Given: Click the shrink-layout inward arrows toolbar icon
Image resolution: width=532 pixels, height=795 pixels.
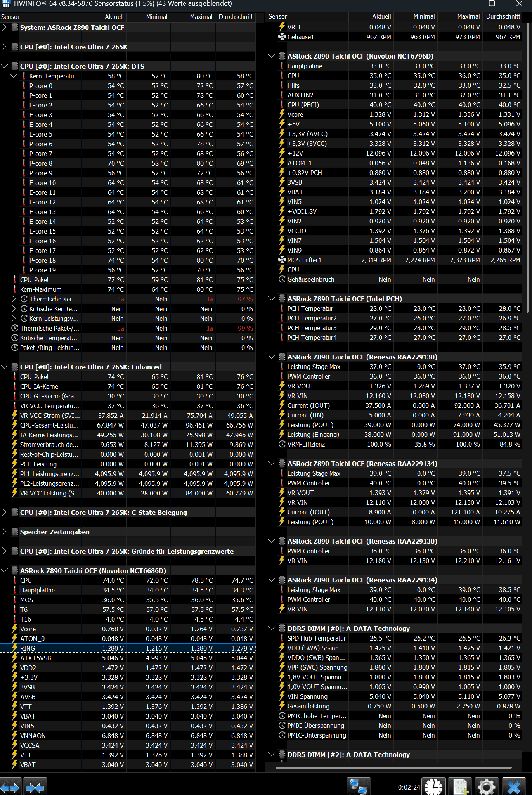Looking at the screenshot, I should coord(35,788).
